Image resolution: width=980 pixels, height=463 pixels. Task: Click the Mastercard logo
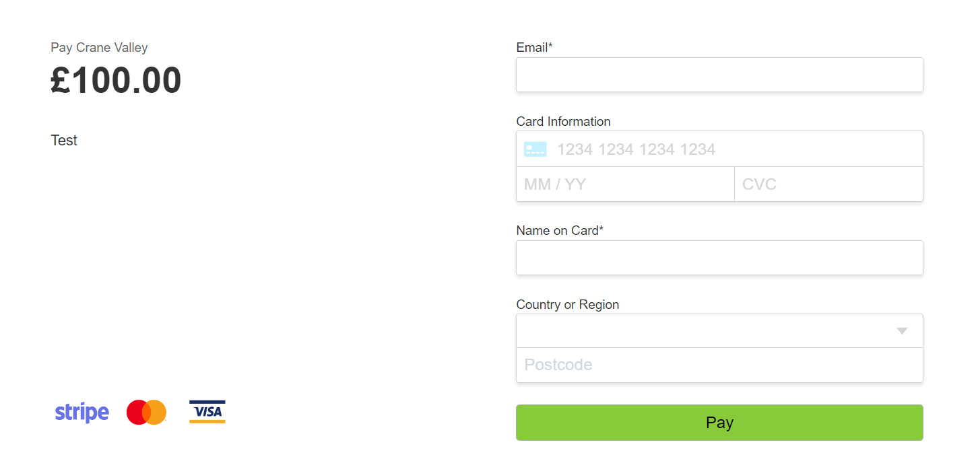point(146,412)
